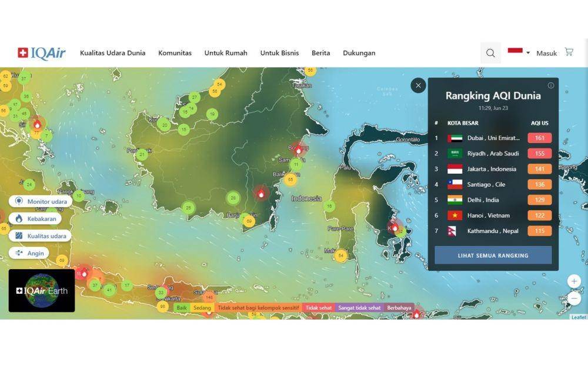
Task: Click the 161 AQI badge for Dubai
Action: click(x=540, y=138)
